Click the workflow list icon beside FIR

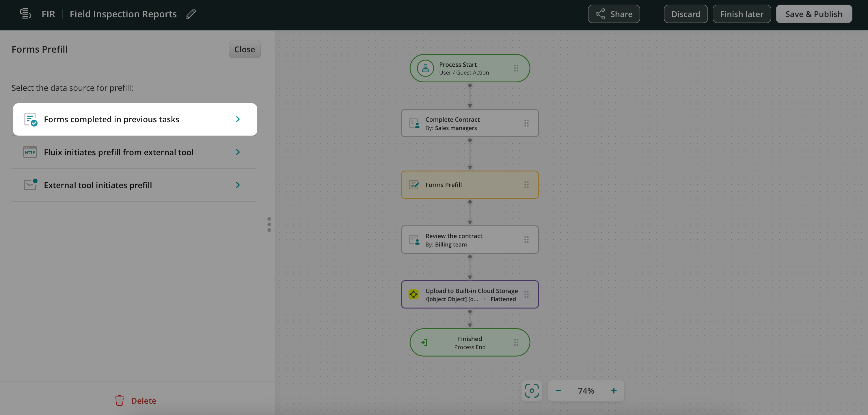tap(25, 14)
